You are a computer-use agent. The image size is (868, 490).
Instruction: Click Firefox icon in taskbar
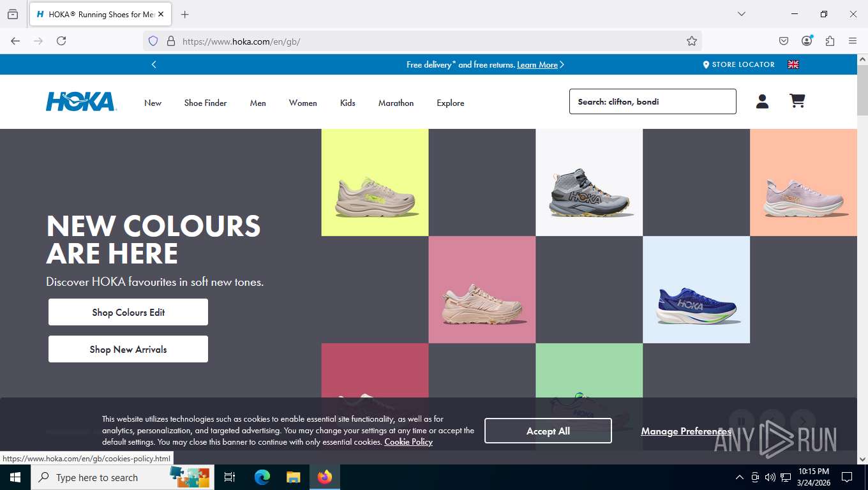(x=325, y=477)
